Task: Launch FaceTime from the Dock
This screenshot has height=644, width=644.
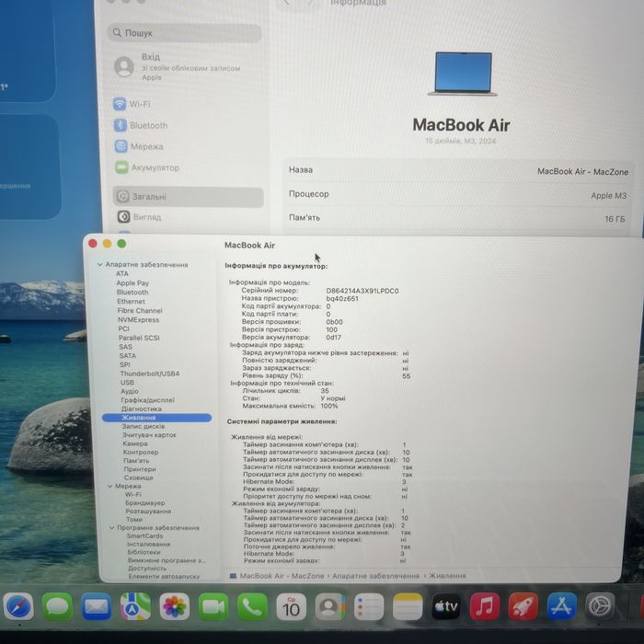Action: click(213, 606)
